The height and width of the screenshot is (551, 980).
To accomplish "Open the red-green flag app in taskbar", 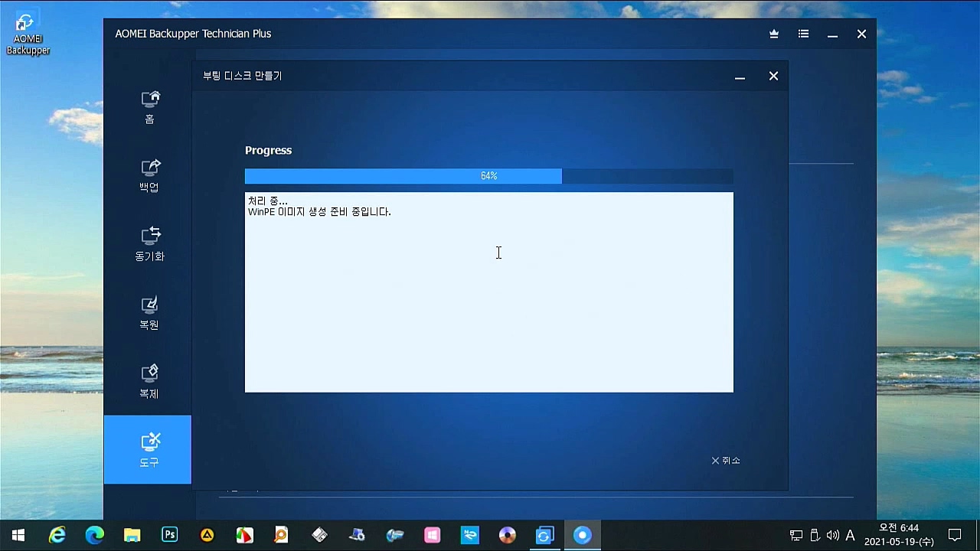I will click(245, 535).
